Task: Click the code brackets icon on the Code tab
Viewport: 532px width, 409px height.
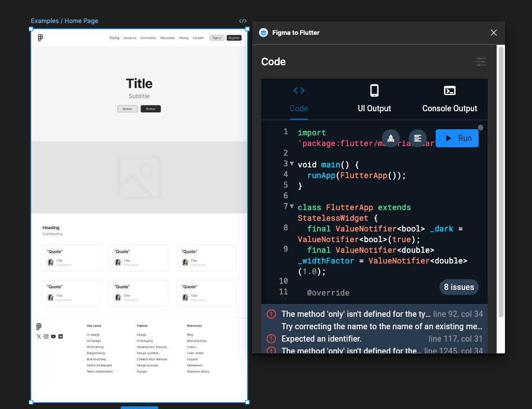Action: (299, 90)
